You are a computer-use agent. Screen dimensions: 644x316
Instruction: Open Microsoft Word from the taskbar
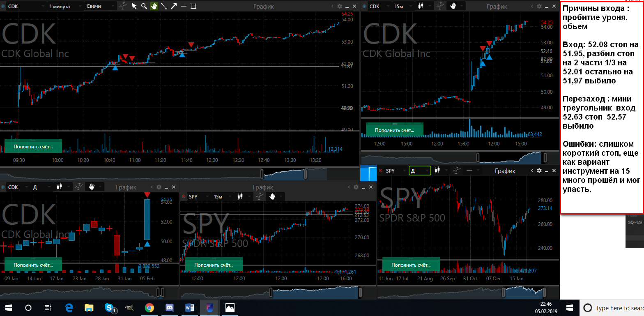tap(189, 308)
